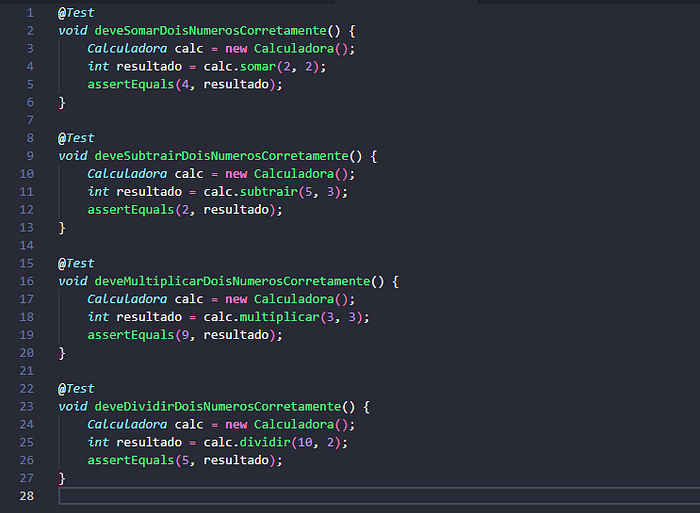Click the multiplicar method call
Screen dimensions: 700x513
(279, 317)
